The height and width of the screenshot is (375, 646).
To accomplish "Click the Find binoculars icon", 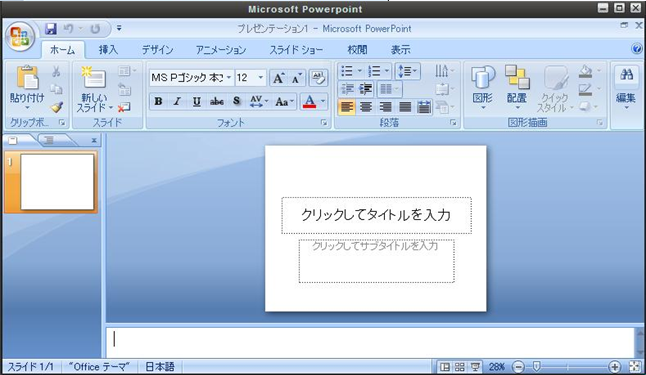I will (626, 75).
